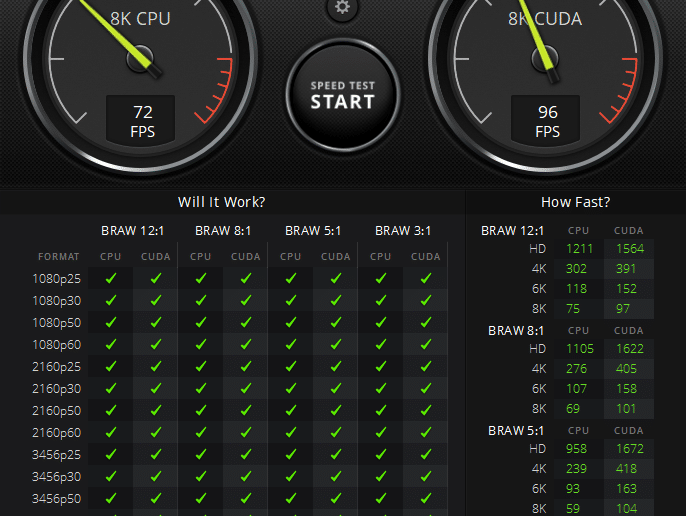Select the 2160p25 format row label
686x516 pixels.
click(x=56, y=366)
